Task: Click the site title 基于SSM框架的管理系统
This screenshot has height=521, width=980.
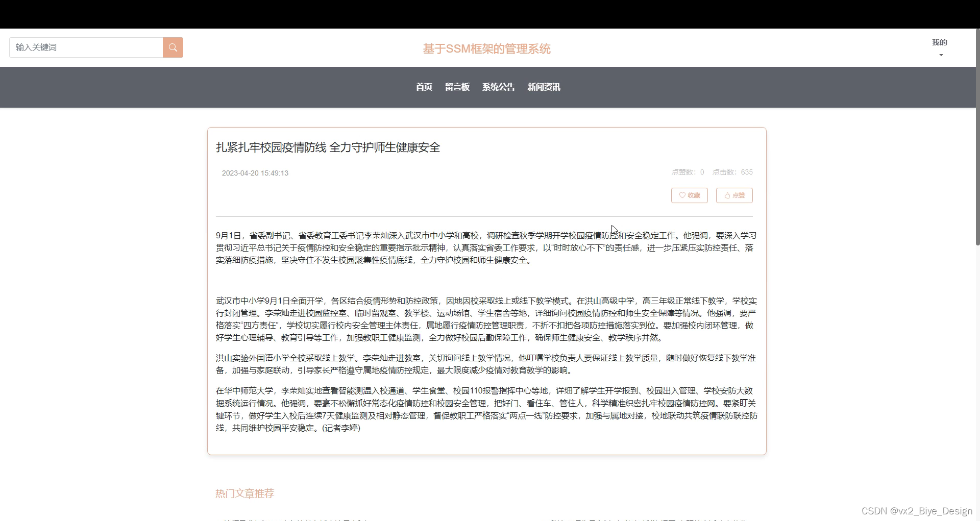Action: pos(486,49)
